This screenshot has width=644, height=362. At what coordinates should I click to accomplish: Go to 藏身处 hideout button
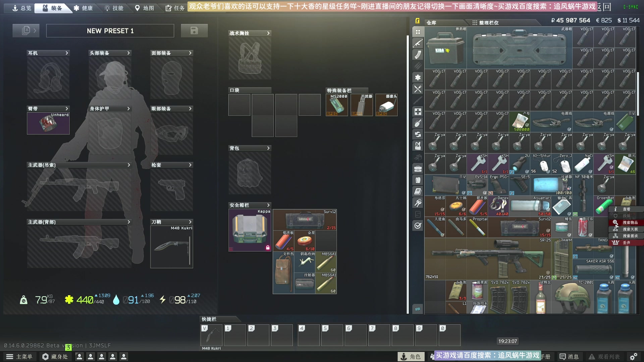pyautogui.click(x=55, y=357)
